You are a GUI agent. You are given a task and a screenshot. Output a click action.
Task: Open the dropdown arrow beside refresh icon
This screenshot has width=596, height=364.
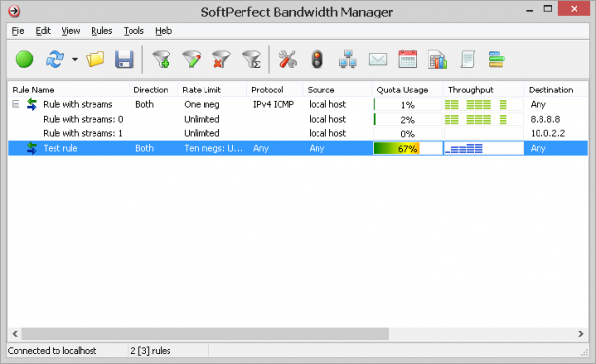point(75,59)
